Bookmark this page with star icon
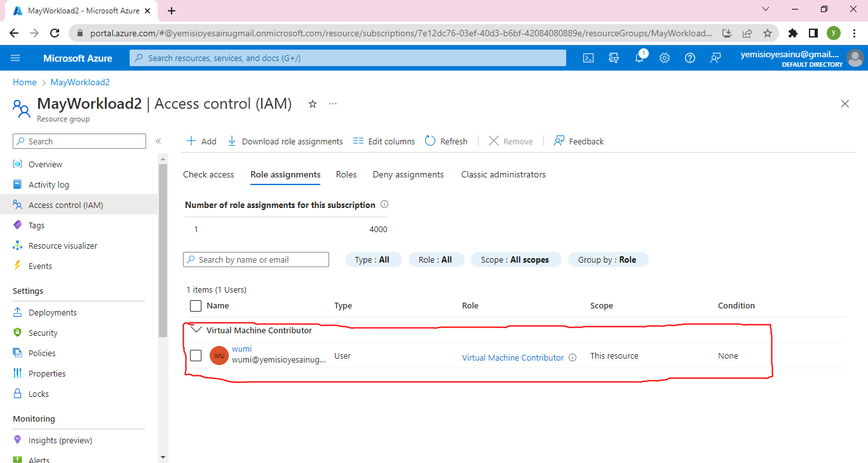 (768, 33)
